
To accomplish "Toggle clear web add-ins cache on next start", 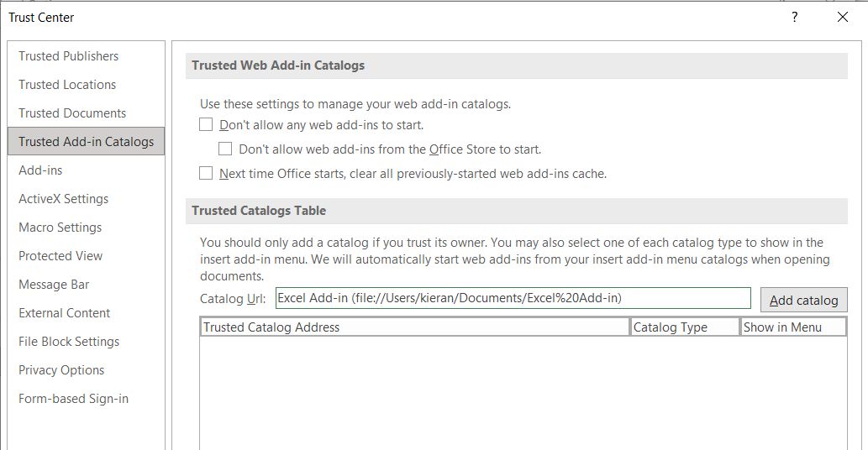I will tap(207, 174).
